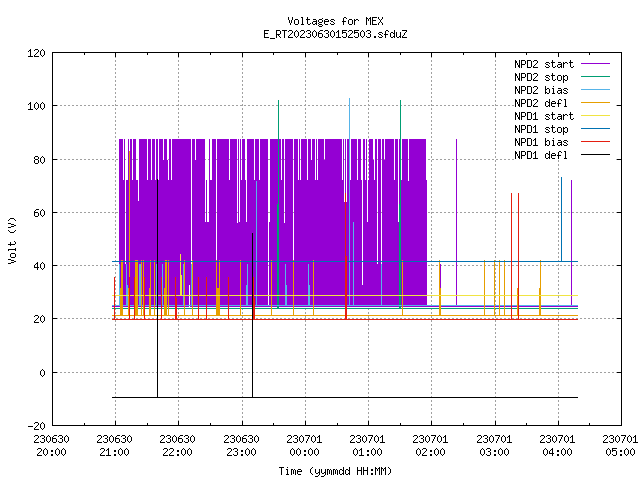
Task: Click the dark blue NPD1 stop legend line
Action: pos(596,129)
